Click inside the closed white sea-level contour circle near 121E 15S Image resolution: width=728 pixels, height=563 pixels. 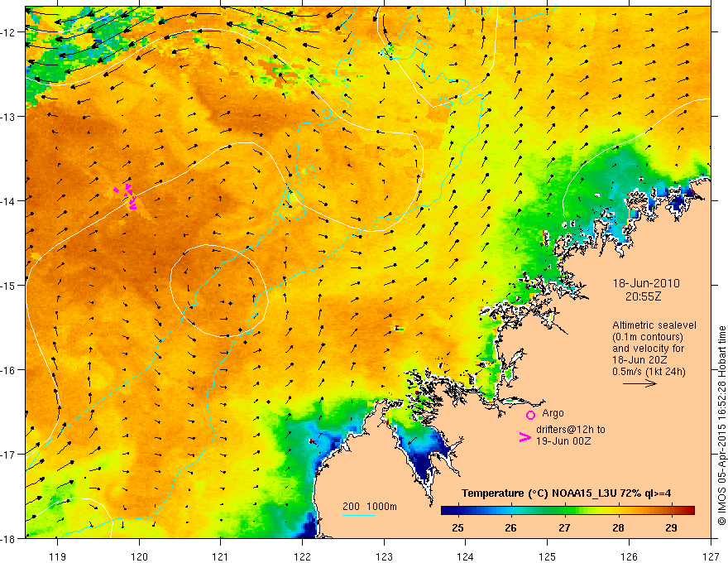(219, 291)
